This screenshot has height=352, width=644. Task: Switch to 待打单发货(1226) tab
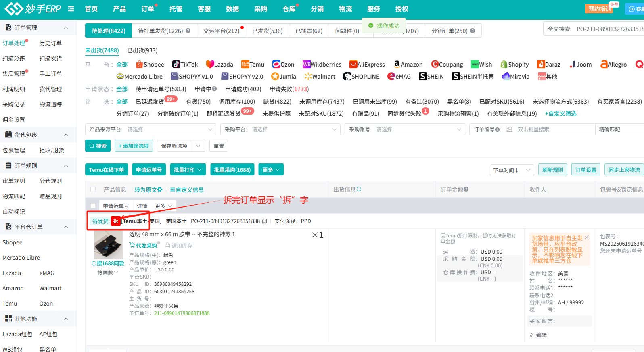tap(164, 31)
